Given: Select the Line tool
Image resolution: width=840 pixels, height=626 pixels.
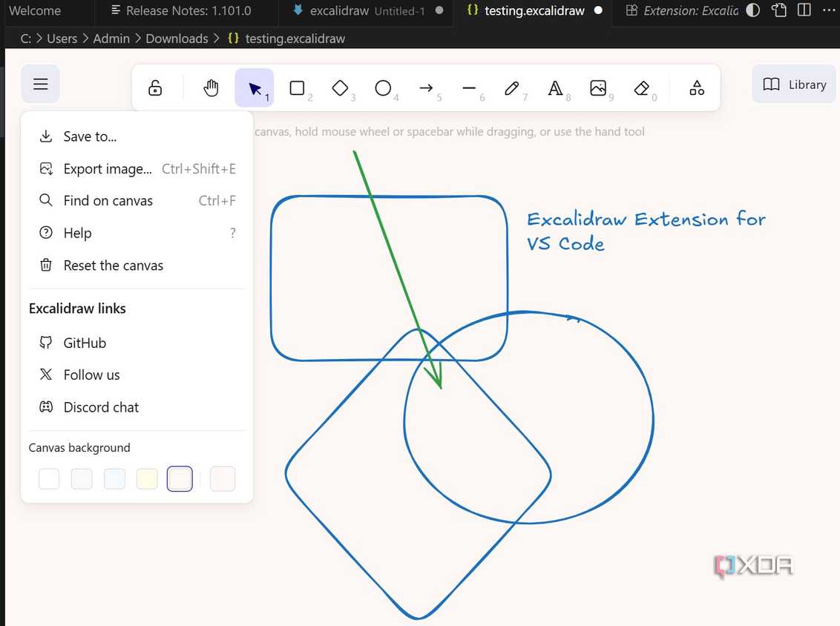Looking at the screenshot, I should coord(469,88).
